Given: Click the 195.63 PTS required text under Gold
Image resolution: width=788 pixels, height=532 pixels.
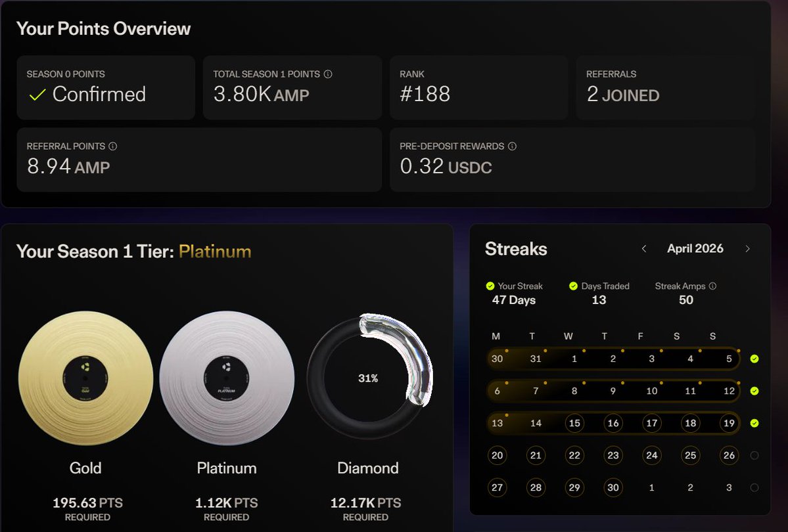Looking at the screenshot, I should coord(87,509).
